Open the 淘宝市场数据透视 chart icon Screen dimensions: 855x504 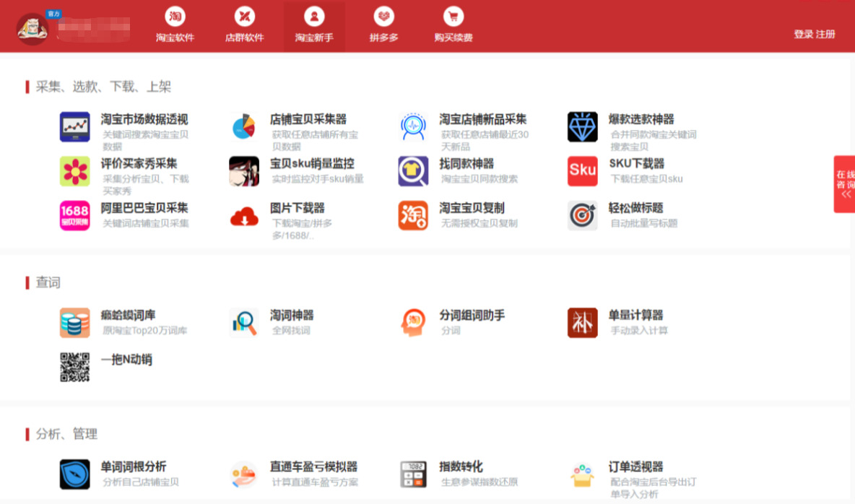[x=74, y=126]
